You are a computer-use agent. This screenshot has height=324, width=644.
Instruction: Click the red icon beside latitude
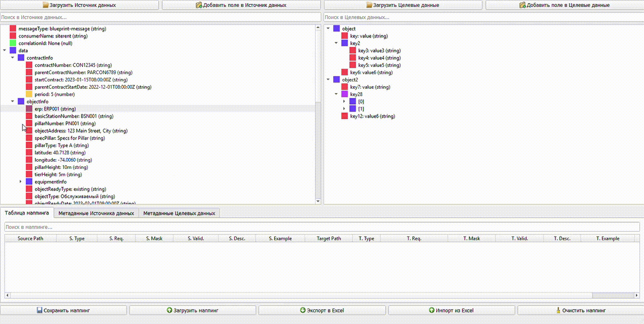tap(29, 152)
